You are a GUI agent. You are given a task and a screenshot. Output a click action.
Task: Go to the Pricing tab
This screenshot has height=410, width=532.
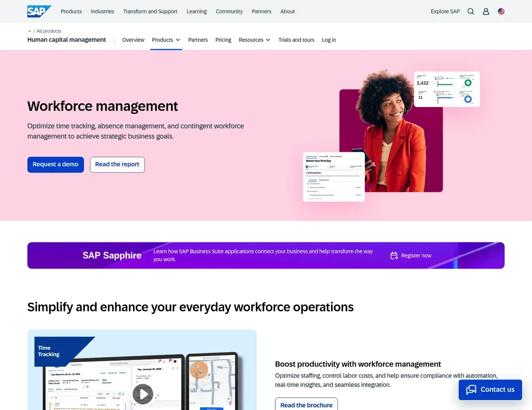coord(223,40)
